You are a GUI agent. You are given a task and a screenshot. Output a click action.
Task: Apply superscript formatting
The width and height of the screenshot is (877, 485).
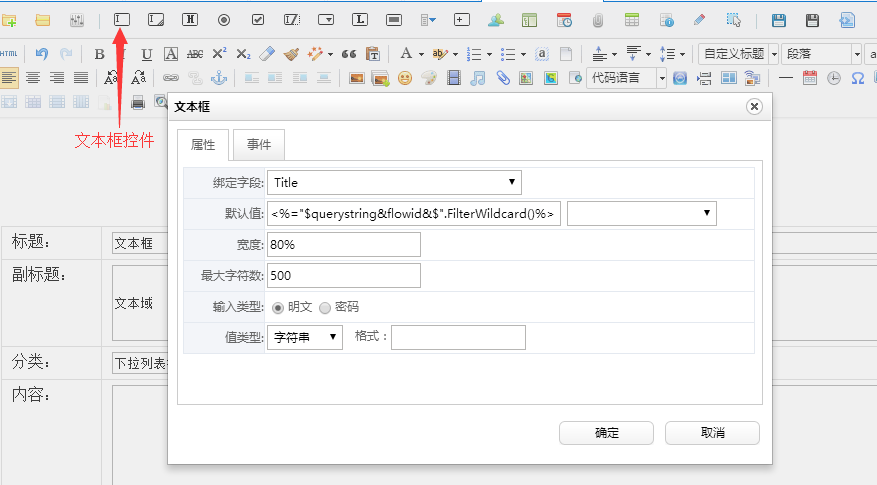219,54
